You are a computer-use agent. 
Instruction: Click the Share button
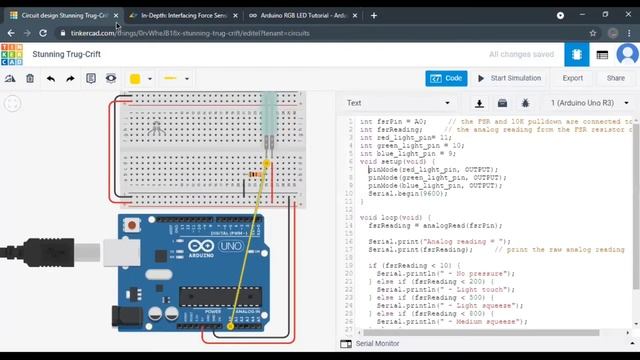coord(616,78)
